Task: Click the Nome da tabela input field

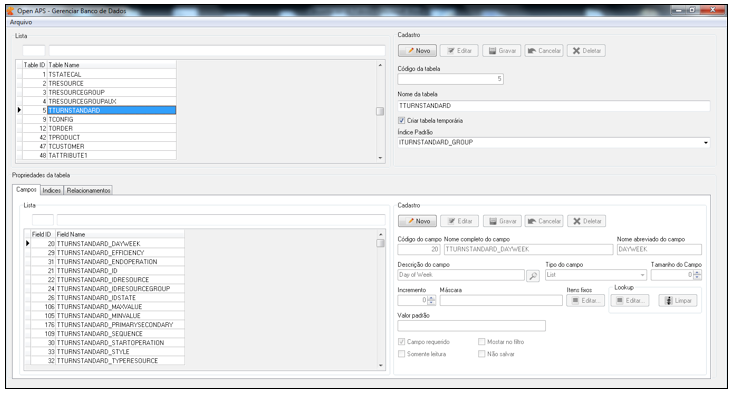Action: (x=554, y=106)
